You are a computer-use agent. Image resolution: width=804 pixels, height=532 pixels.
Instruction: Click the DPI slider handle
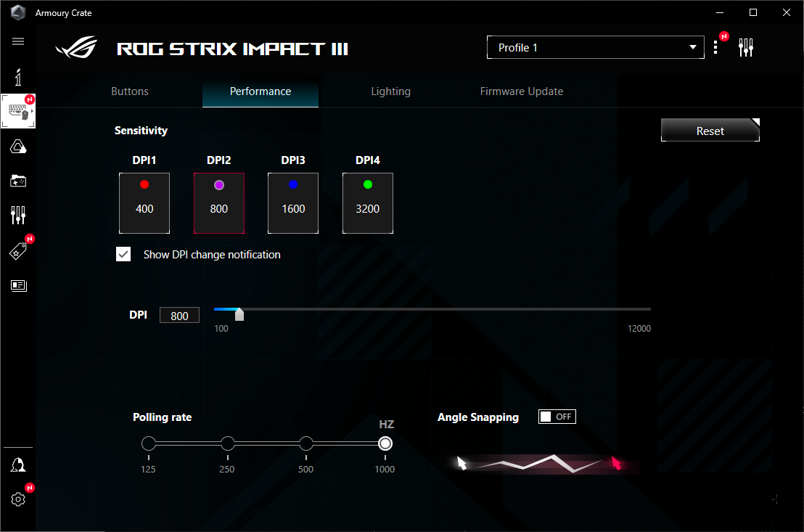(x=239, y=314)
